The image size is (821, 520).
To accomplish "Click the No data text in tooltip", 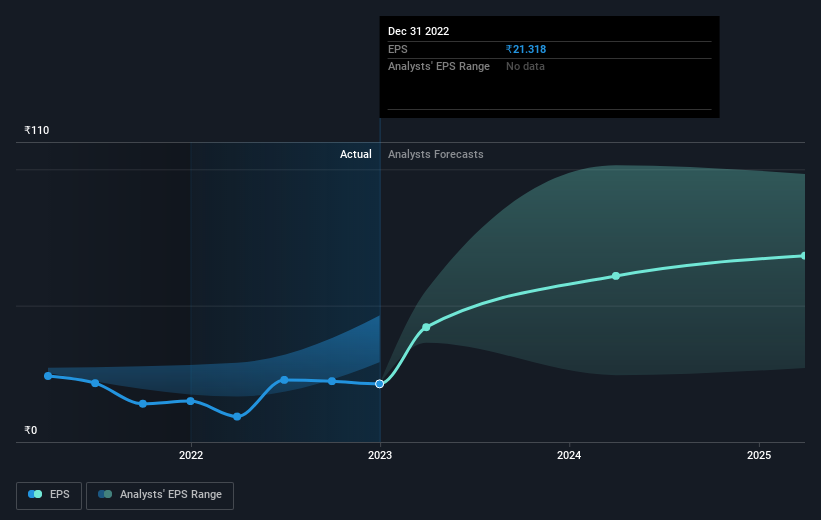I will point(525,67).
